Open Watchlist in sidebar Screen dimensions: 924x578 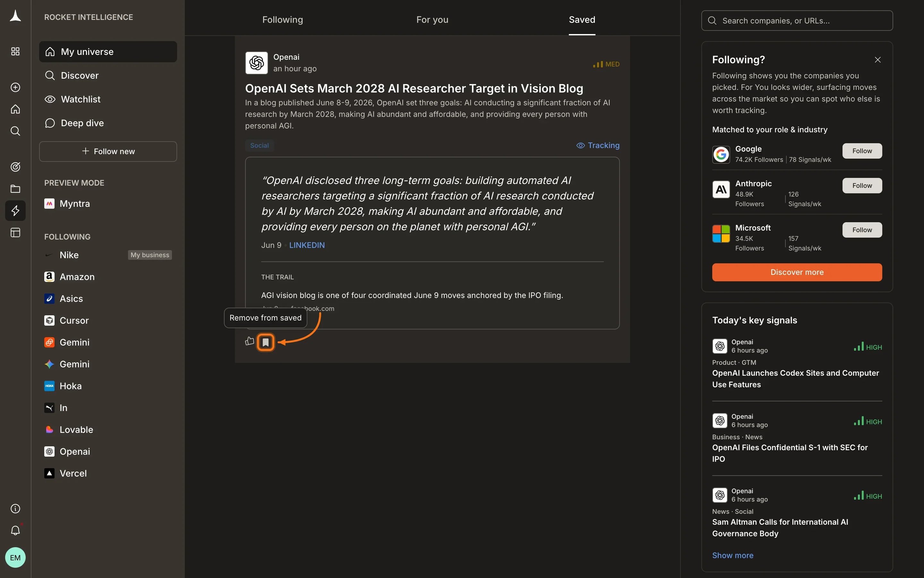pos(108,99)
